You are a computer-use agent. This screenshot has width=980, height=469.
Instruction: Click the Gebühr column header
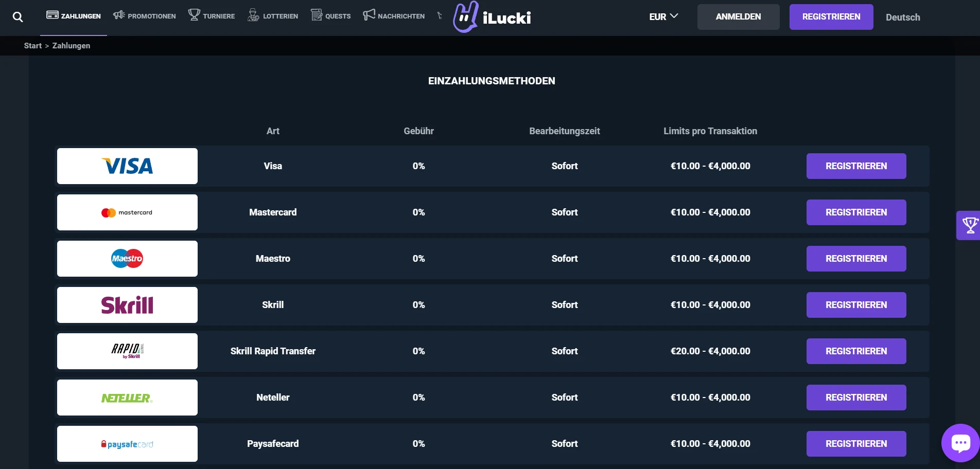pyautogui.click(x=418, y=131)
